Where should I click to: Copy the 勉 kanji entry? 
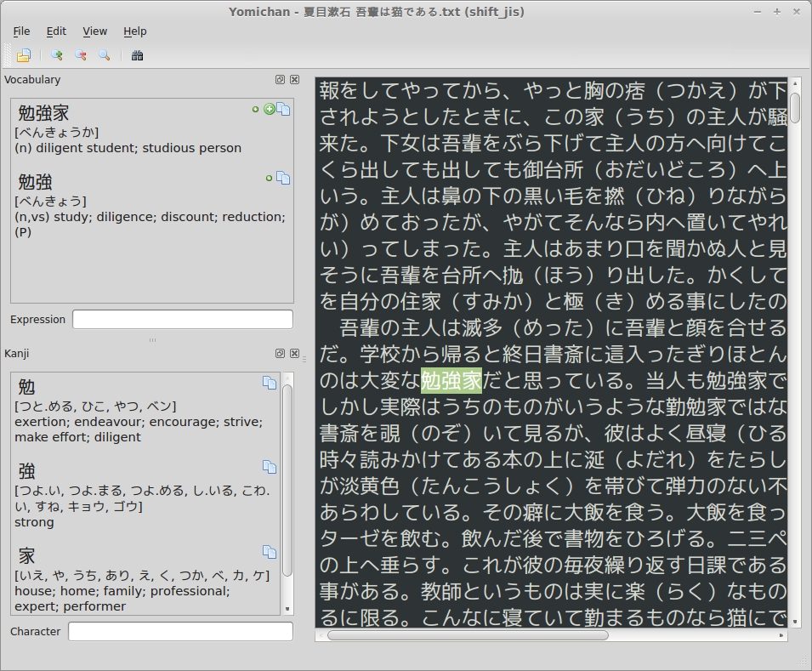pyautogui.click(x=270, y=383)
